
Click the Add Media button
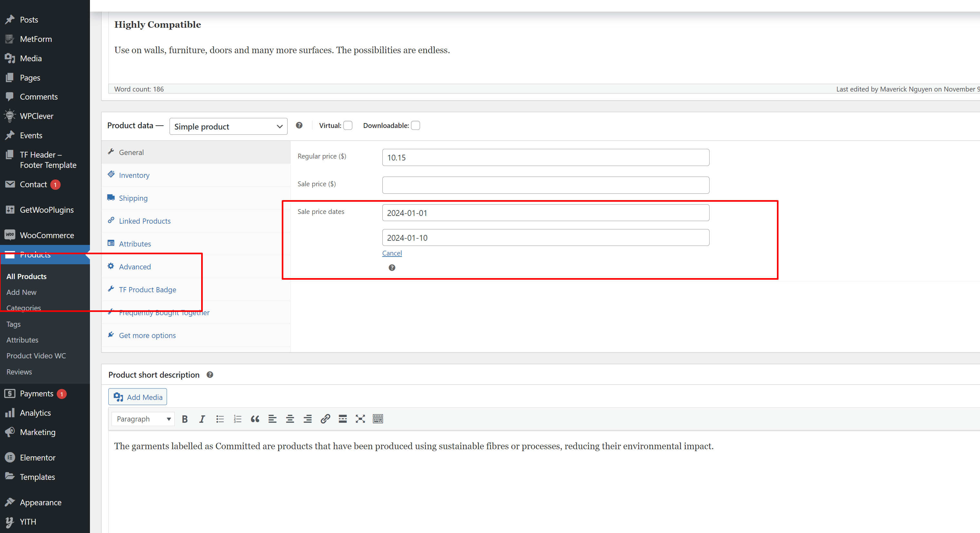tap(138, 397)
